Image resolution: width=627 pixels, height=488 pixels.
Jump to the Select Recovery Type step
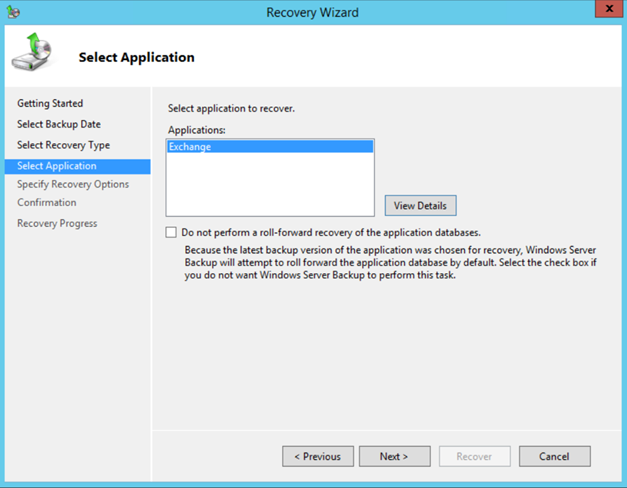[x=63, y=146]
